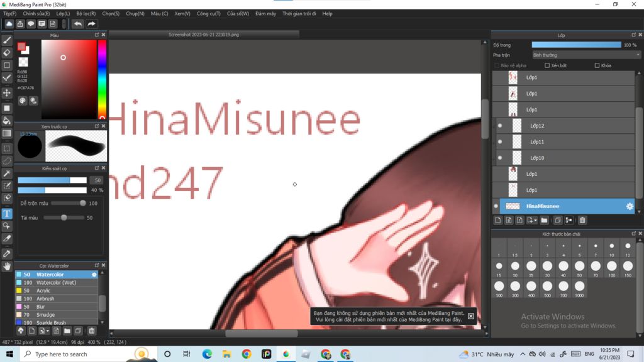This screenshot has height=362, width=644.
Task: Enable the Khóa lock checkbox
Action: (x=597, y=65)
